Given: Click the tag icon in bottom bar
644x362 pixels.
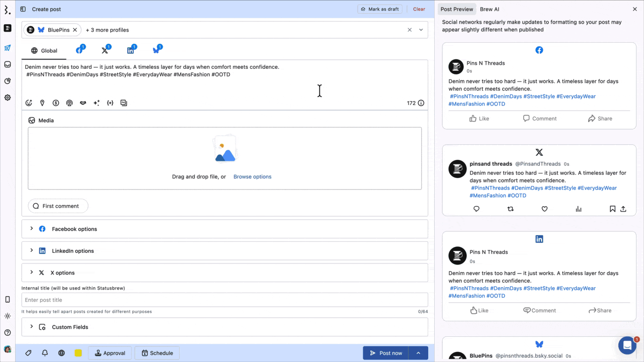Looking at the screenshot, I should (28, 353).
